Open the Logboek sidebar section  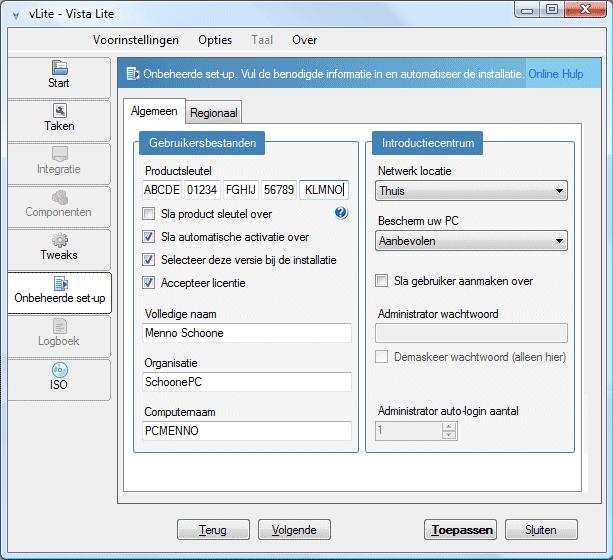tap(59, 336)
